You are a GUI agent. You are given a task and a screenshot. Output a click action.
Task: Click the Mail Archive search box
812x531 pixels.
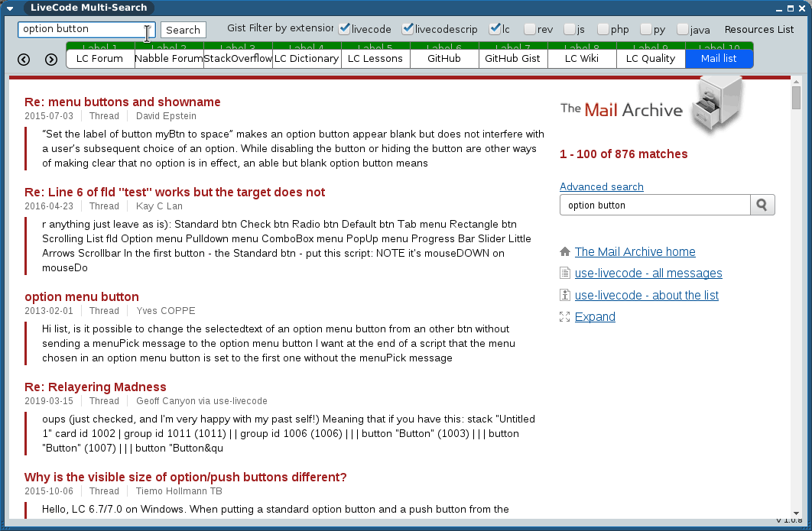(655, 205)
